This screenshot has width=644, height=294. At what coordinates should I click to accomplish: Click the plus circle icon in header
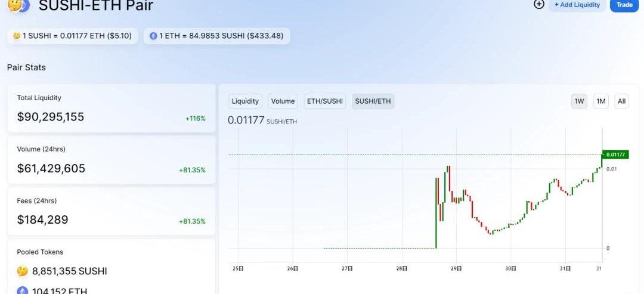point(539,4)
